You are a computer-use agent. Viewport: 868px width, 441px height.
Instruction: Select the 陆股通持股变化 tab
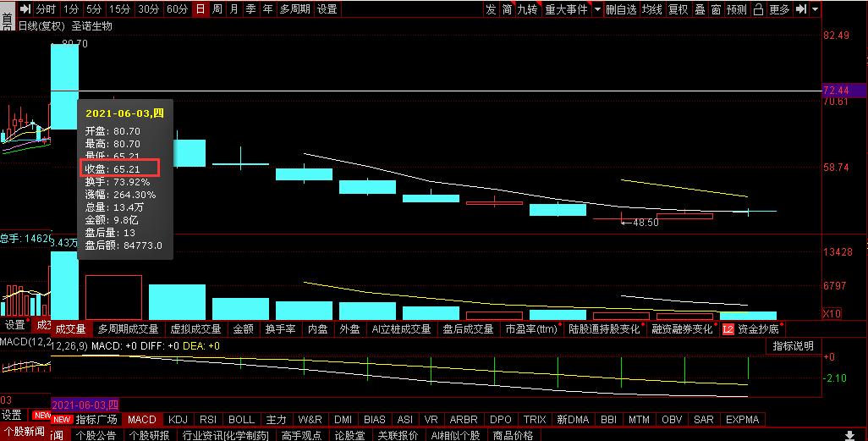point(604,329)
